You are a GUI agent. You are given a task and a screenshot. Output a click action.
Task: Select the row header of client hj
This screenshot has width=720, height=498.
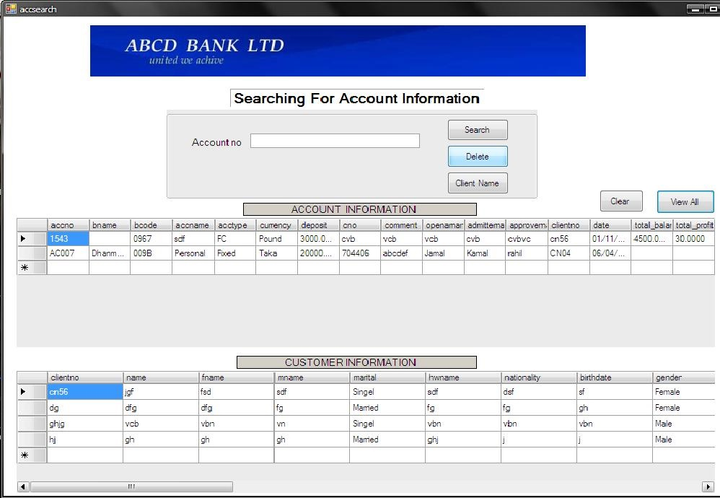click(32, 439)
